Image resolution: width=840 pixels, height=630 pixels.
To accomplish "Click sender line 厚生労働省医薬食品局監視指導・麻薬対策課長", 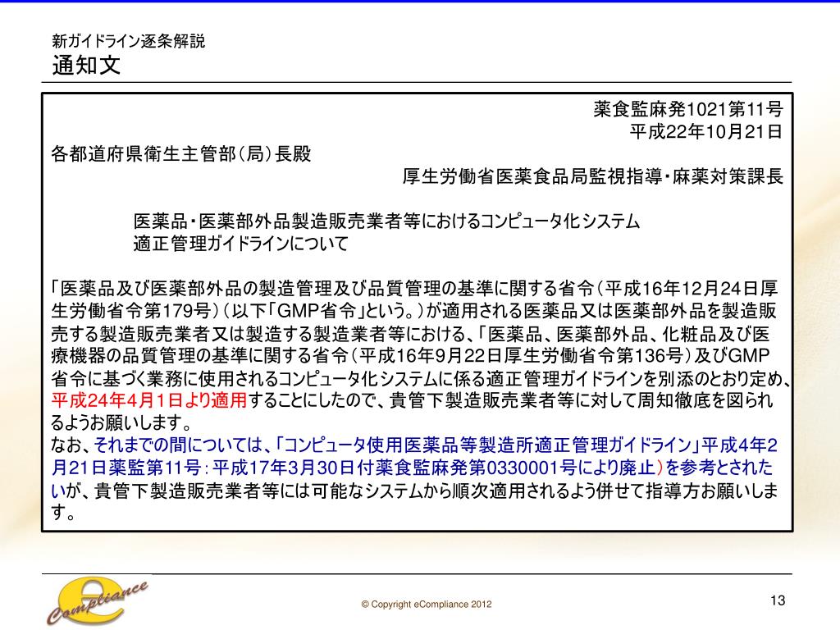I will click(593, 176).
